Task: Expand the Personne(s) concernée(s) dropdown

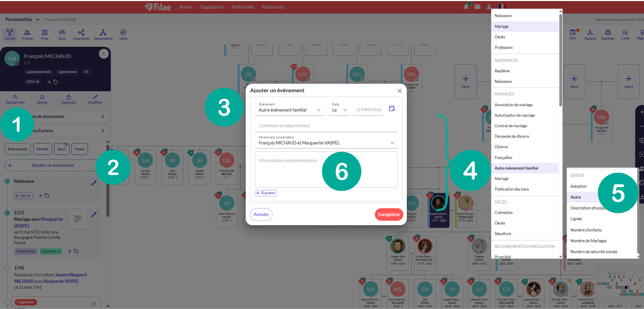Action: 392,143
